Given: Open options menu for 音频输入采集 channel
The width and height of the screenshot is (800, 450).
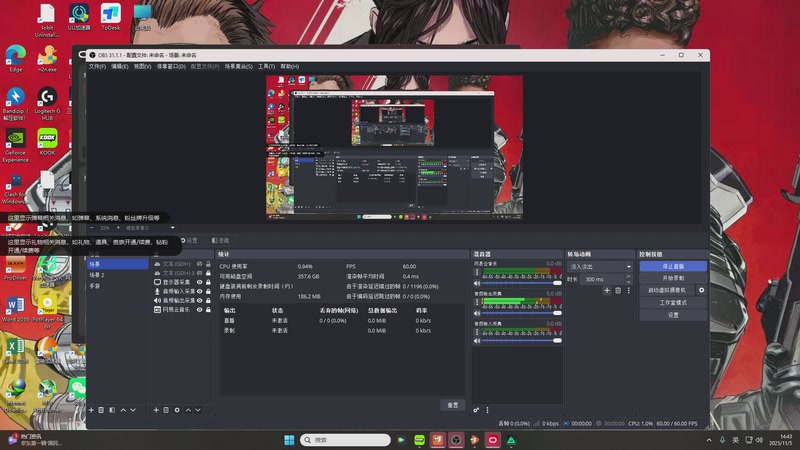Looking at the screenshot, I should (477, 332).
